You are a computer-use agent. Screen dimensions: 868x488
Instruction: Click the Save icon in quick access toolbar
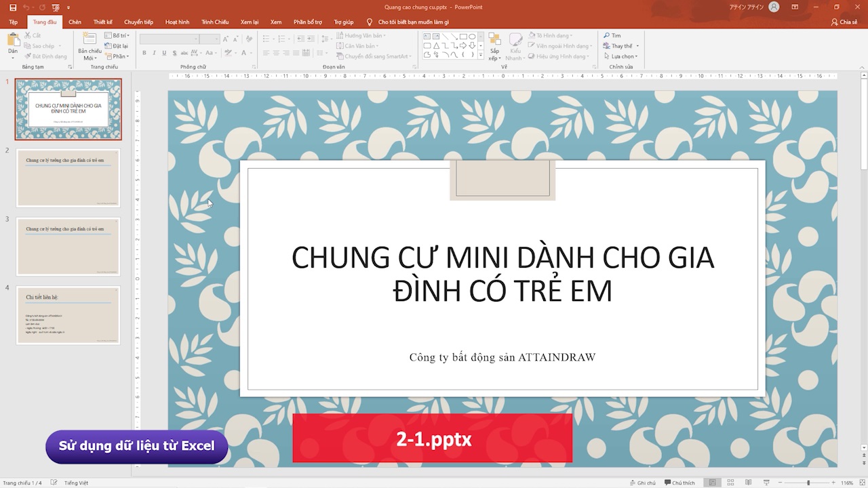click(x=13, y=7)
